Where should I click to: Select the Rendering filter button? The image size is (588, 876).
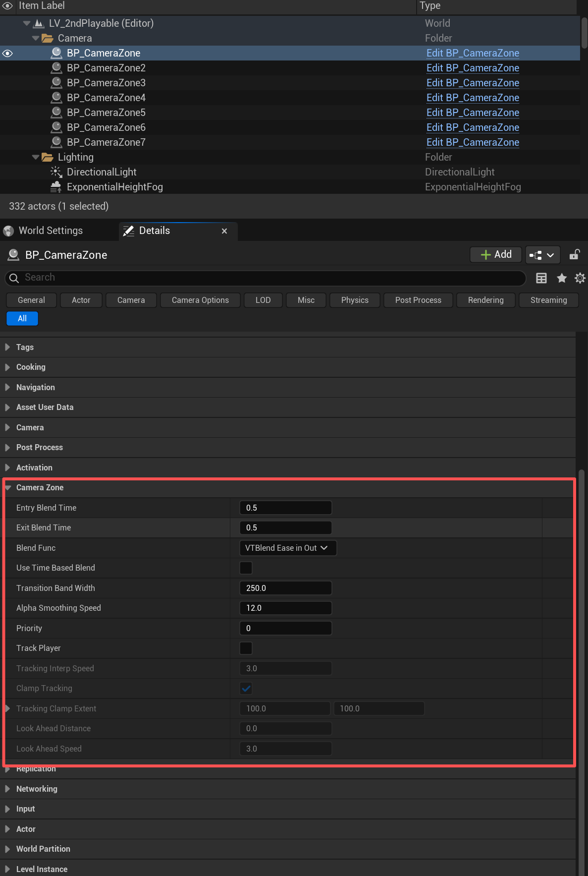485,300
